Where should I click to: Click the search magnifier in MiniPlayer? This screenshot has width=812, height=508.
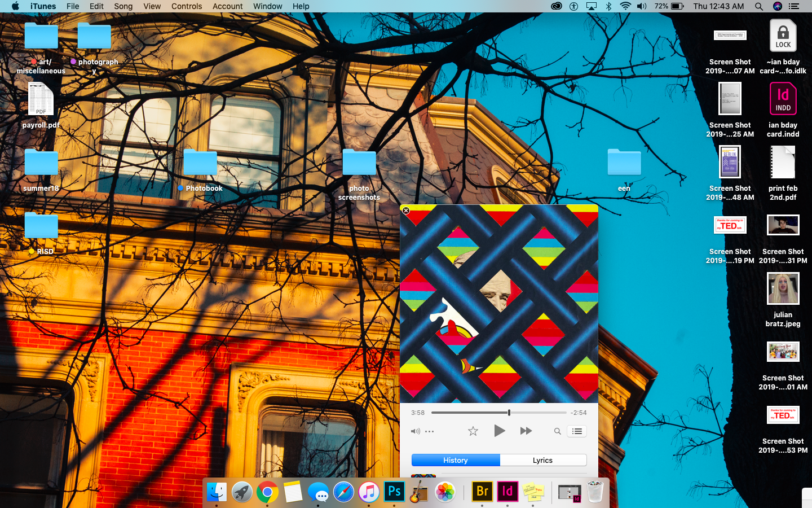click(x=557, y=431)
